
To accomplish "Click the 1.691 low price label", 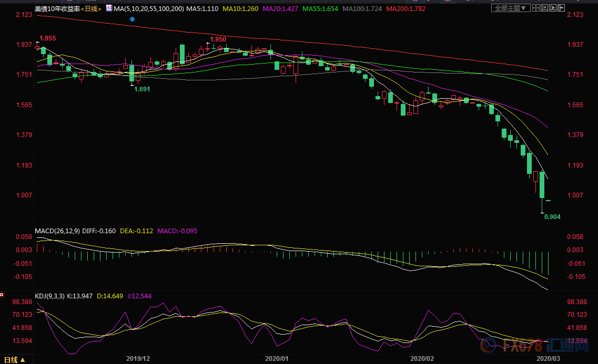I will [142, 89].
